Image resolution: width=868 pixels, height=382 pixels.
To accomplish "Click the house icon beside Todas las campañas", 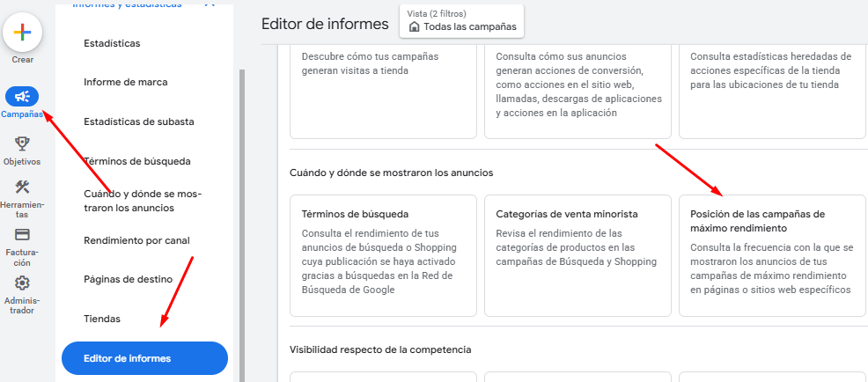I will 414,26.
